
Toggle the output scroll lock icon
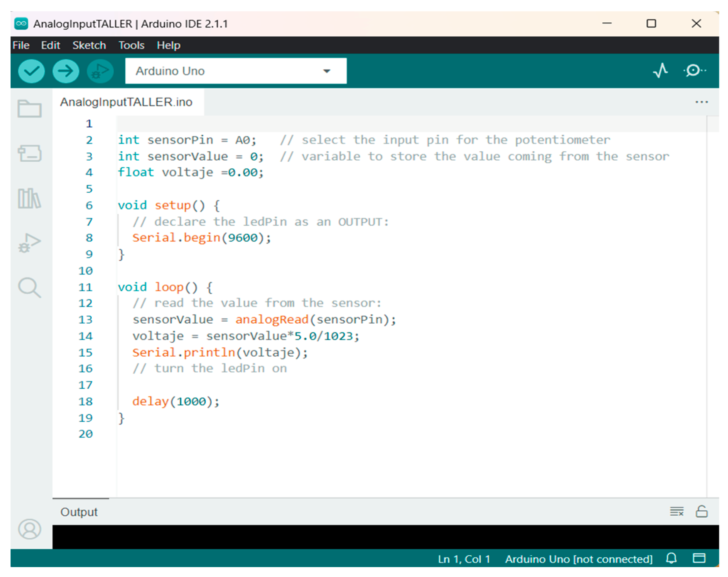(x=701, y=511)
